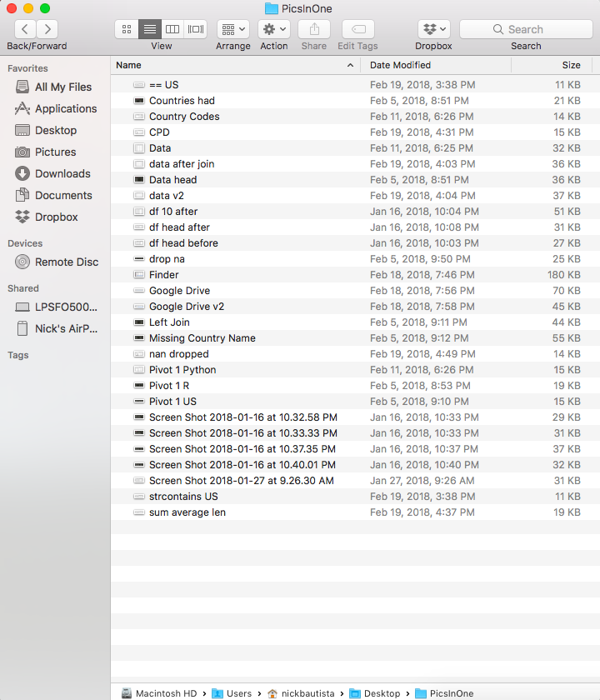Open Downloads in the sidebar
The image size is (600, 700).
click(x=62, y=173)
